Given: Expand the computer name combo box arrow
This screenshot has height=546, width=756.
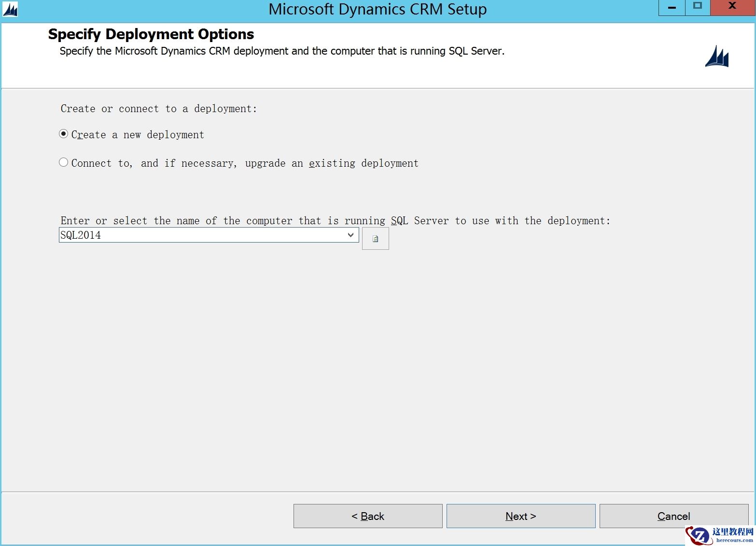Looking at the screenshot, I should pos(350,235).
